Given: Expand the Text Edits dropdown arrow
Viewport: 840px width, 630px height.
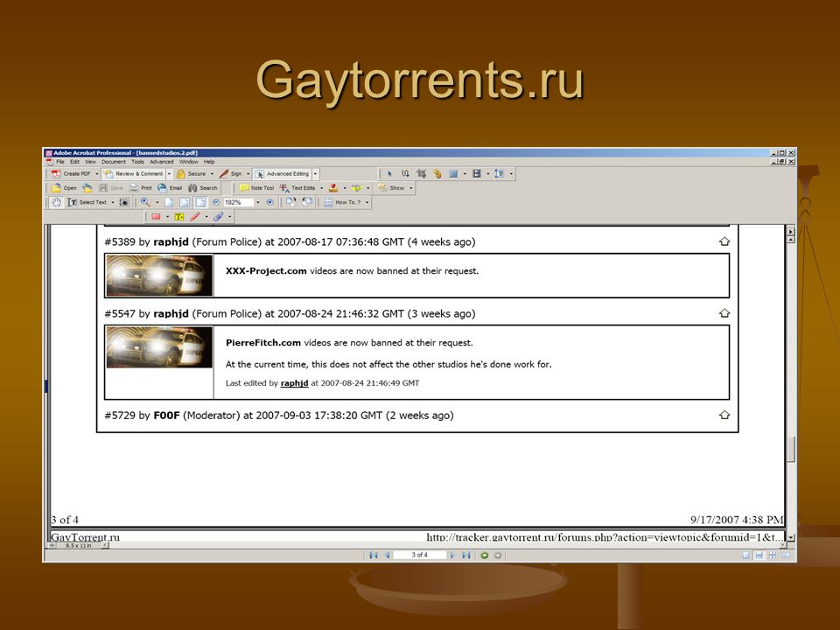Looking at the screenshot, I should 321,188.
